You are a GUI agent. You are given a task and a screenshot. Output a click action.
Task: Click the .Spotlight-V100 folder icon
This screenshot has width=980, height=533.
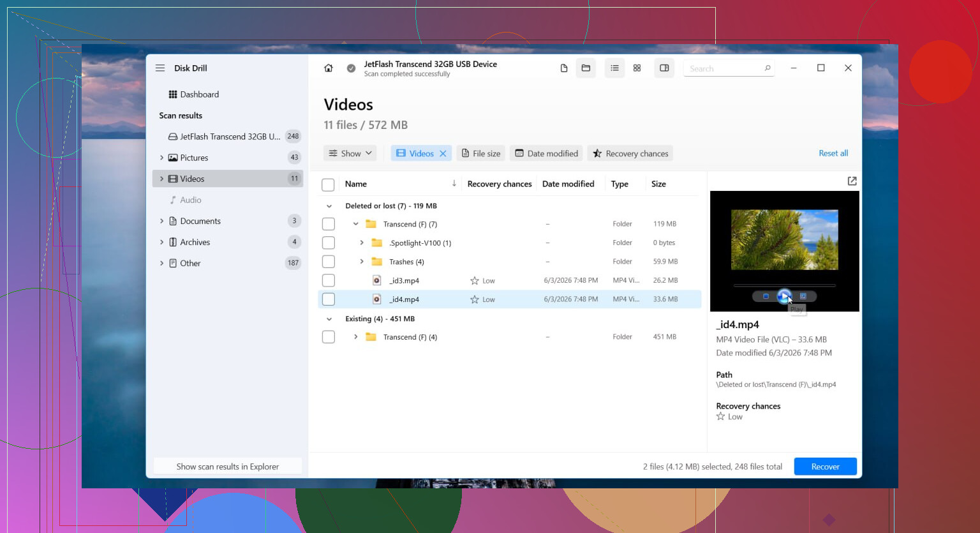click(377, 243)
